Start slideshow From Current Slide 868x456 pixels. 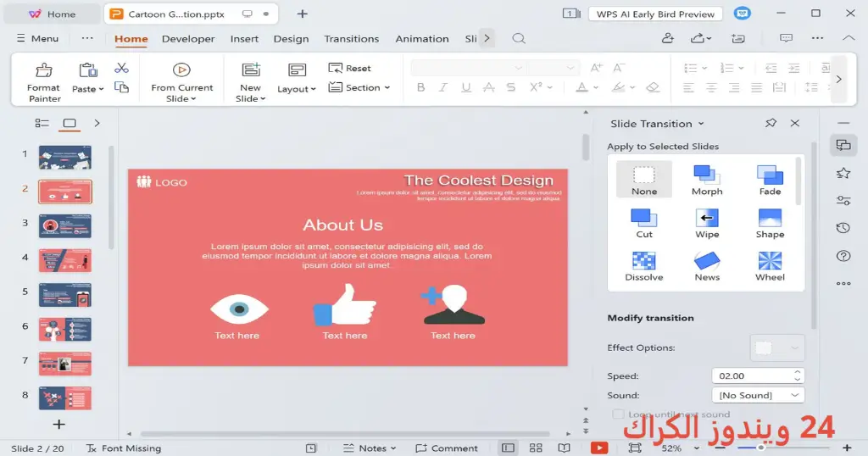pos(181,82)
